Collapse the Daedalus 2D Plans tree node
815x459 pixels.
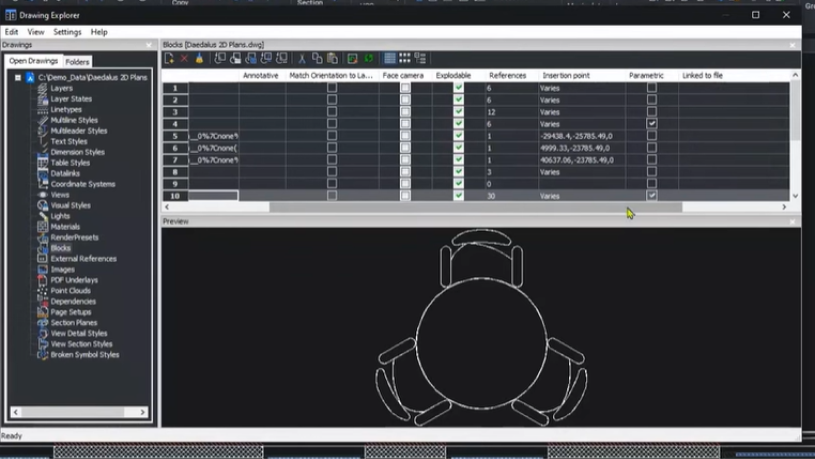(18, 77)
